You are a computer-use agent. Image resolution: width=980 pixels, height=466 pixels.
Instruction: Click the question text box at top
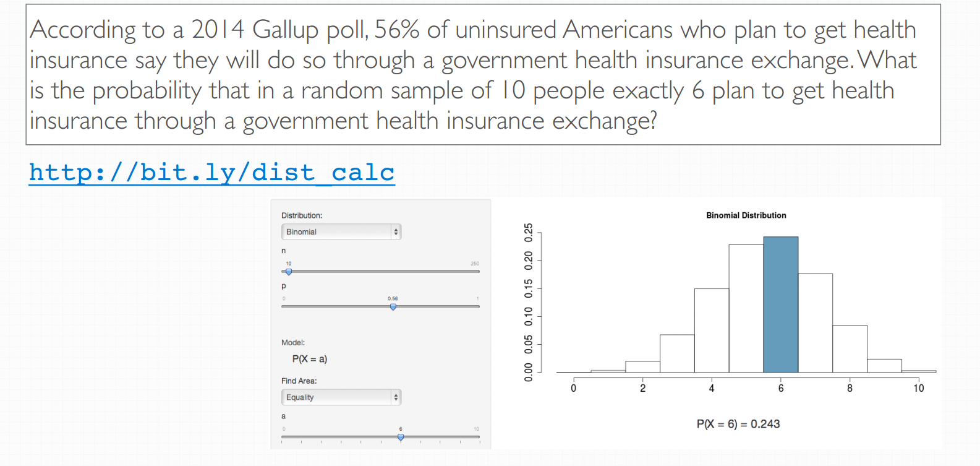(x=483, y=75)
